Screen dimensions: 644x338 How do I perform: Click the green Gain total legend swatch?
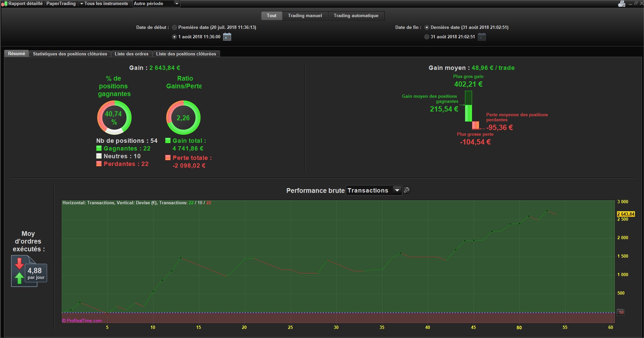[168, 140]
